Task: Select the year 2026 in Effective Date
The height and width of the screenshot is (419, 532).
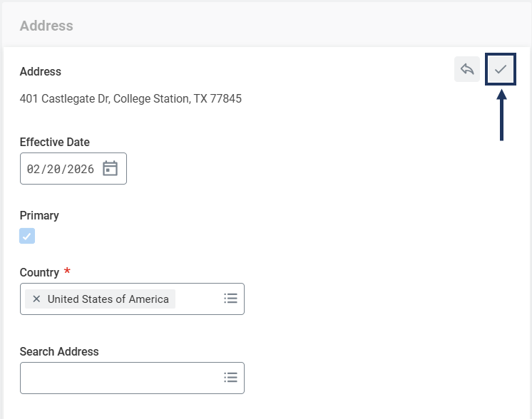Action: pos(81,169)
